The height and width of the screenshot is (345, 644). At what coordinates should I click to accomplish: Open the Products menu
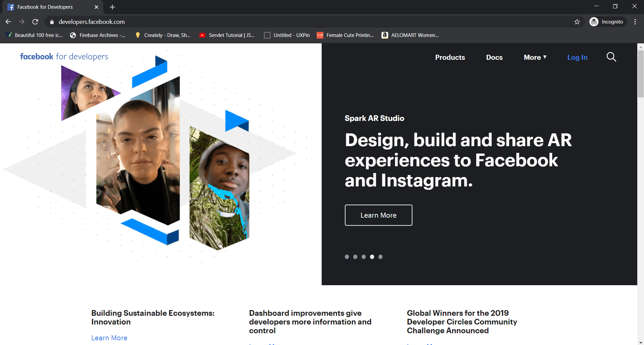(x=450, y=57)
